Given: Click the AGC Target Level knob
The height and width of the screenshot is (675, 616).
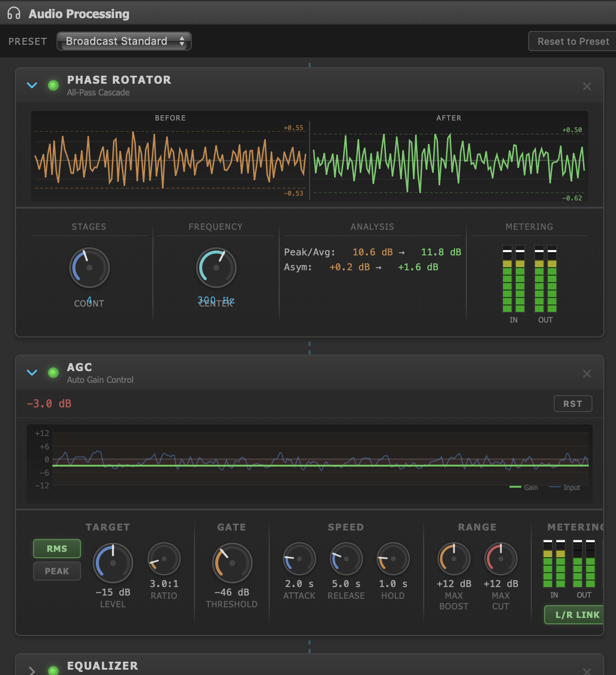Looking at the screenshot, I should [113, 563].
